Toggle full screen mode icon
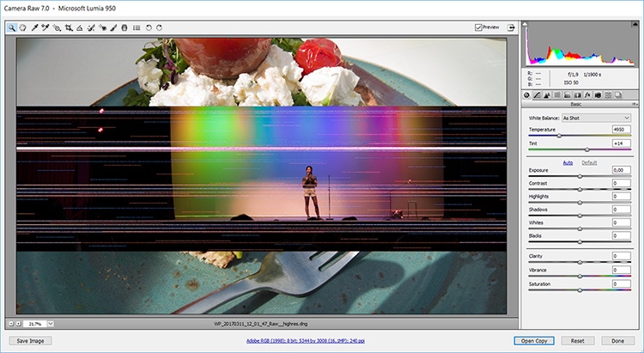This screenshot has width=644, height=353. click(512, 27)
